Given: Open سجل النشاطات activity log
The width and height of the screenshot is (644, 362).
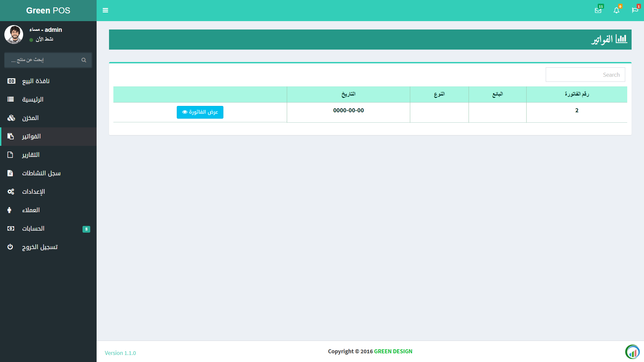Looking at the screenshot, I should click(x=41, y=173).
